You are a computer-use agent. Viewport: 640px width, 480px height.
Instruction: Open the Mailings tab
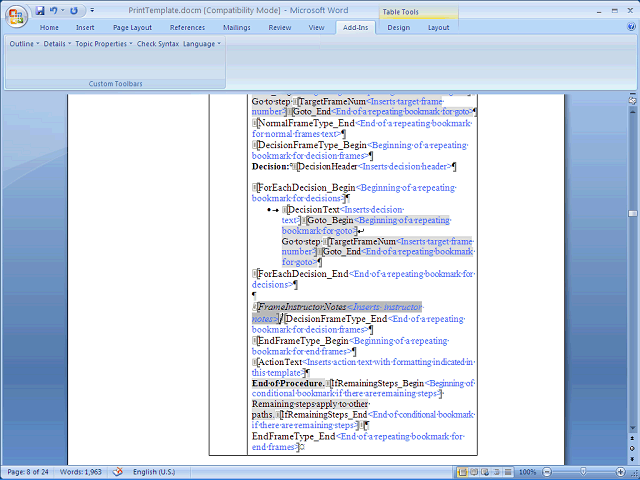237,27
